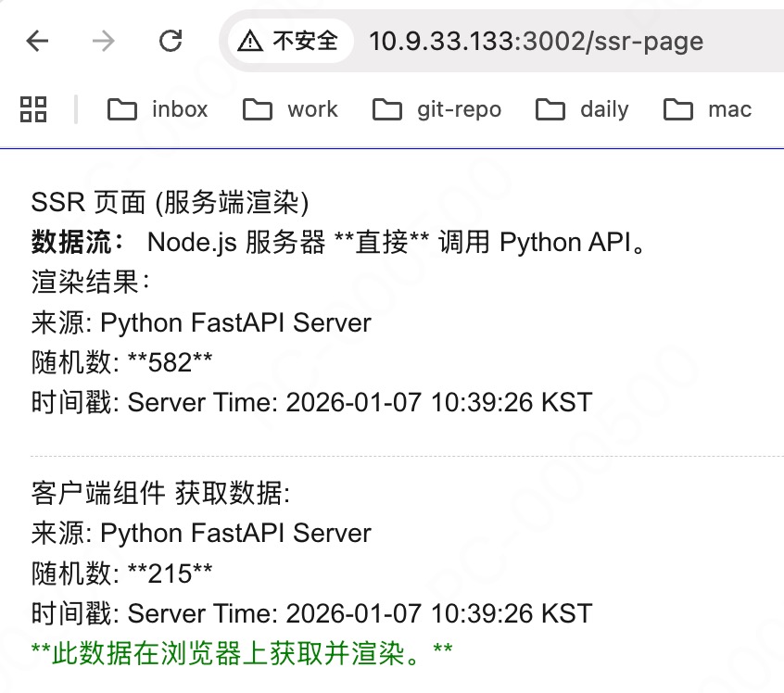The height and width of the screenshot is (693, 784).
Task: Click the Node.js 服务器 text in 数据流 line
Action: tap(235, 243)
